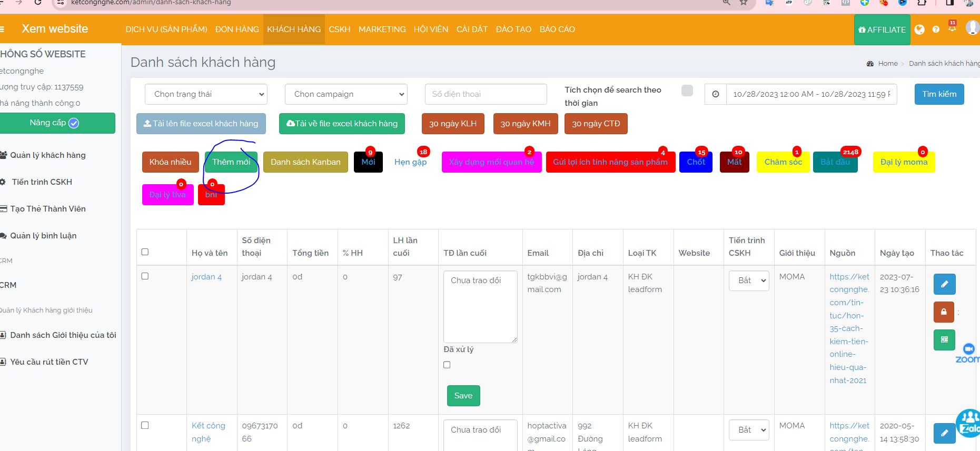Filter by the yellow 'Chăm sóc' status tag
This screenshot has width=980, height=451.
point(783,162)
